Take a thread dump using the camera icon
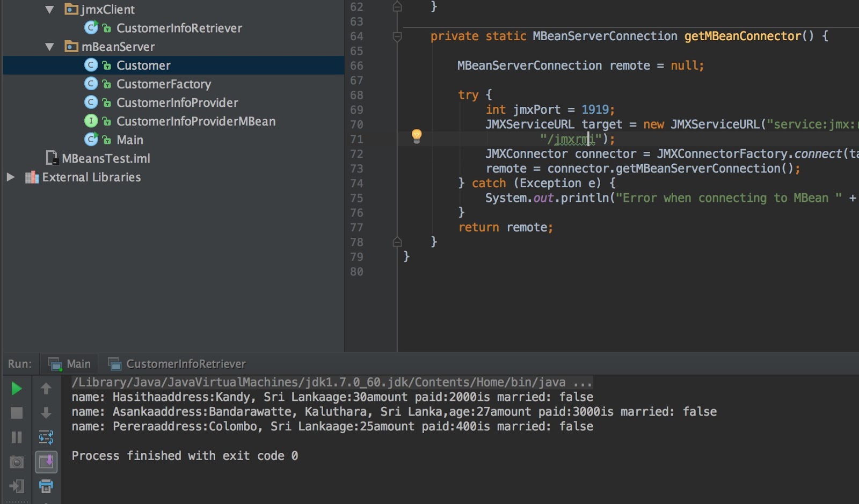This screenshot has height=504, width=859. (x=16, y=462)
